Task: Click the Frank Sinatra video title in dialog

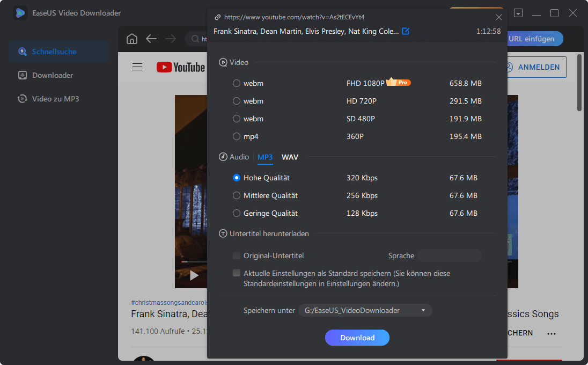Action: pos(306,31)
